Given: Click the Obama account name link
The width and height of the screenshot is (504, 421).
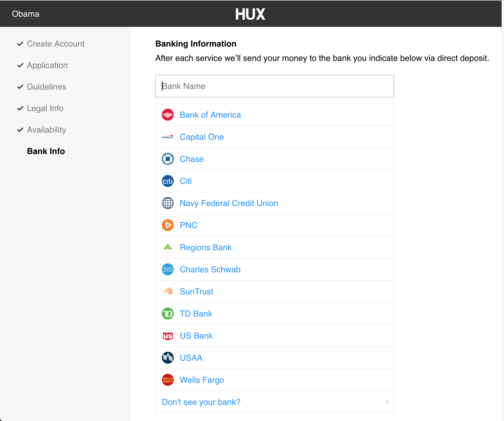Looking at the screenshot, I should tap(26, 14).
